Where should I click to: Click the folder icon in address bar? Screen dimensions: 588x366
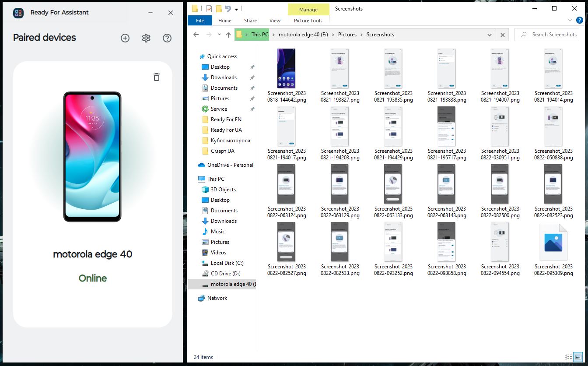click(x=239, y=35)
